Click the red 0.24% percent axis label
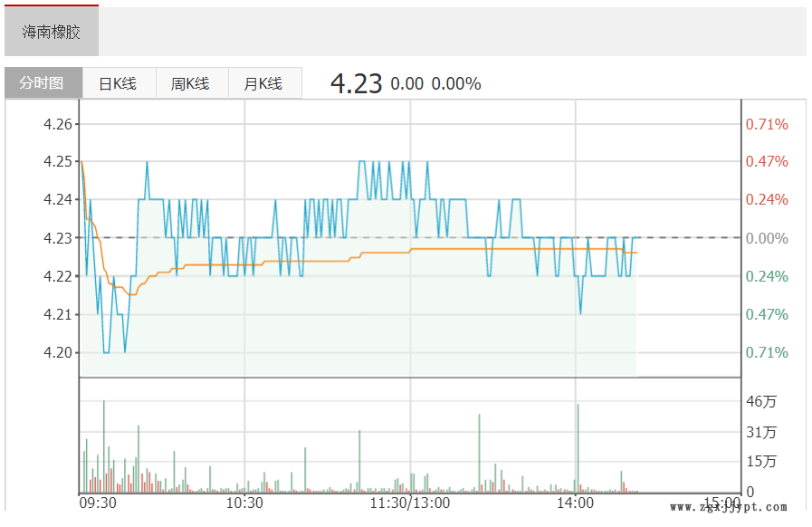The image size is (812, 527). tap(767, 199)
